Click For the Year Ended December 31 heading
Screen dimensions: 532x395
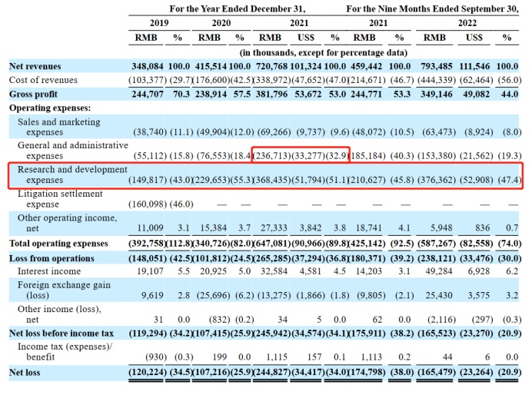pyautogui.click(x=237, y=8)
